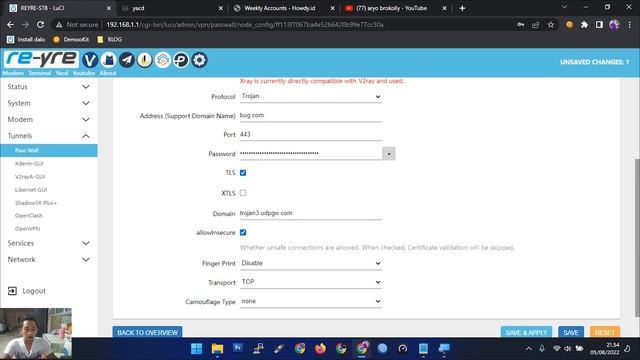Click the taskbar volume icon
This screenshot has width=640, height=360.
click(x=567, y=348)
